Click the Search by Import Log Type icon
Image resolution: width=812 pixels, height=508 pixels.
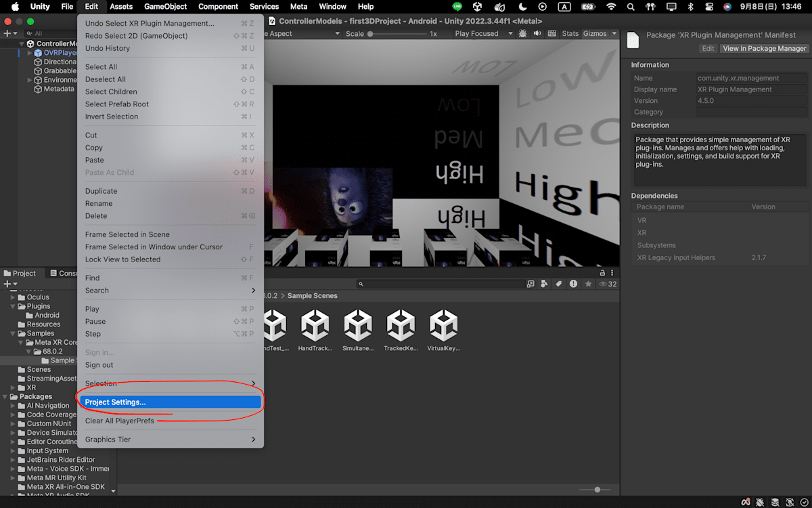[x=573, y=284]
